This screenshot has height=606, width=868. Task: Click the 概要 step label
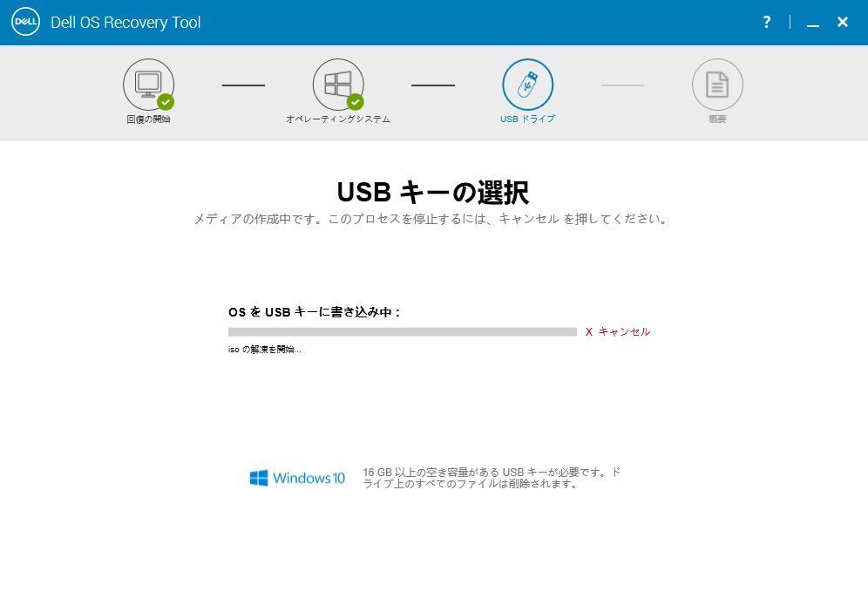coord(717,119)
